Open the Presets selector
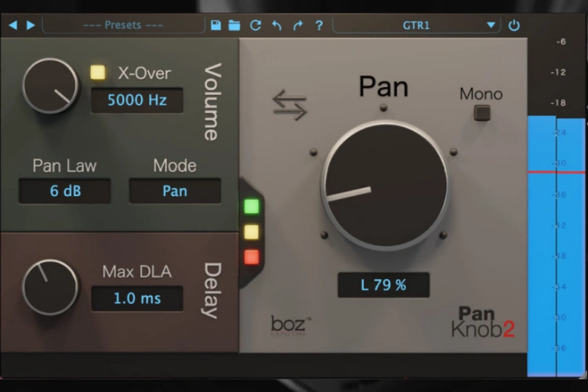The width and height of the screenshot is (588, 392). [x=123, y=25]
